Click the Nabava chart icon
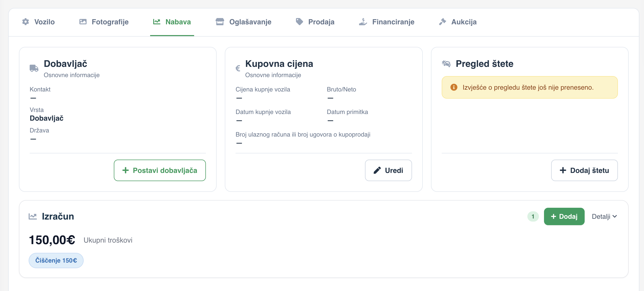Screen dimensions: 644x291 157,22
